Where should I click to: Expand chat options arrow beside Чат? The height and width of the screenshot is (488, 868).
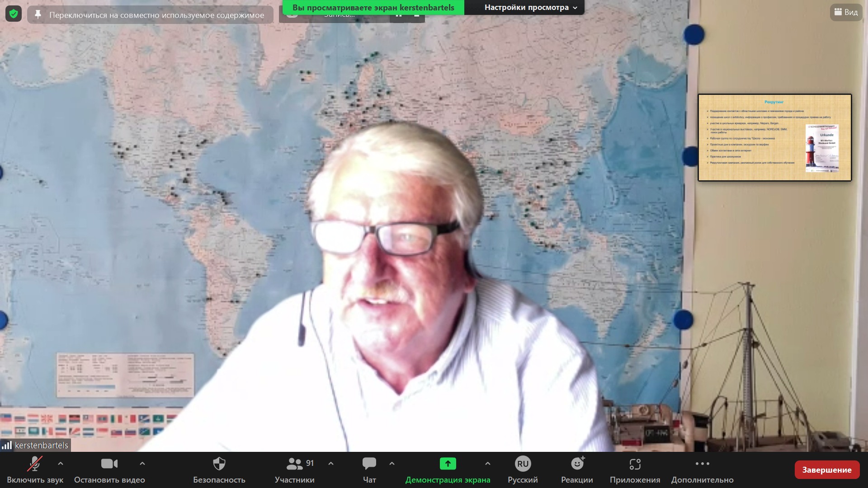tap(392, 464)
